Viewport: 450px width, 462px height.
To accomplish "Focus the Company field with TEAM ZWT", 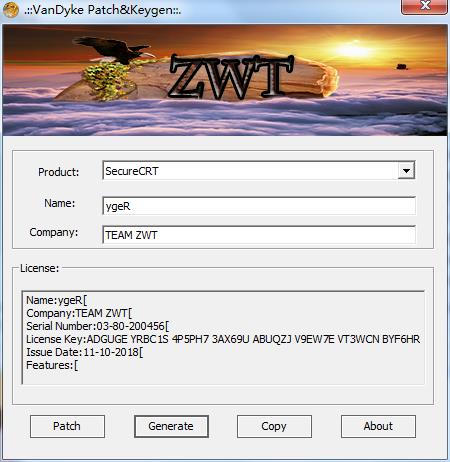I will pos(259,235).
